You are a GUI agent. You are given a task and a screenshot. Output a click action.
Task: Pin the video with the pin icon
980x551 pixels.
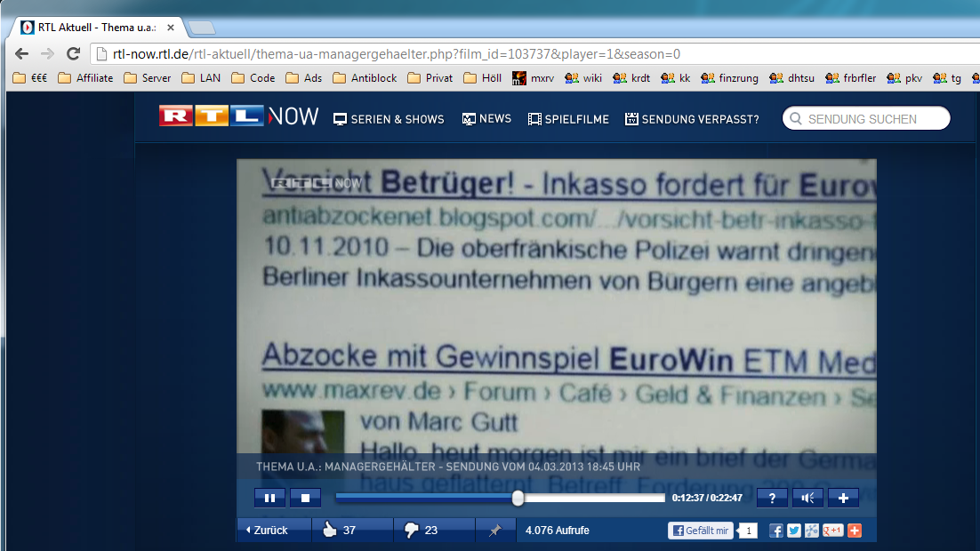(494, 531)
